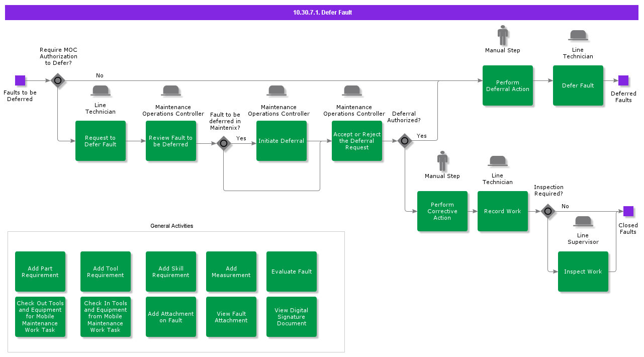
Task: Click the 'View Digital Signature Document' activity
Action: pyautogui.click(x=292, y=317)
